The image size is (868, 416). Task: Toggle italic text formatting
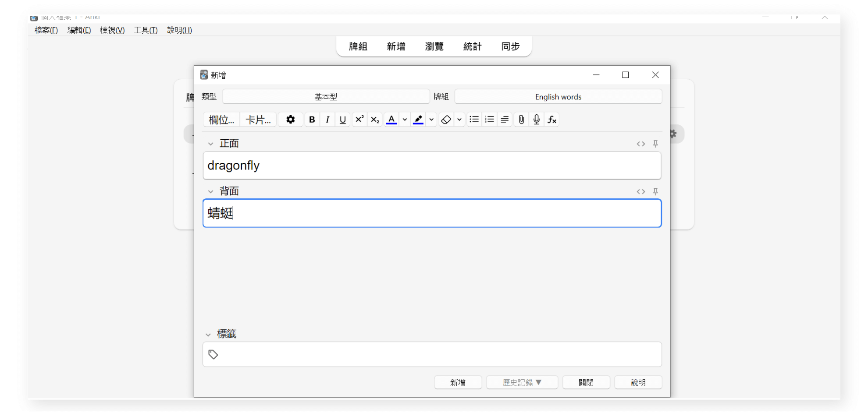coord(327,120)
